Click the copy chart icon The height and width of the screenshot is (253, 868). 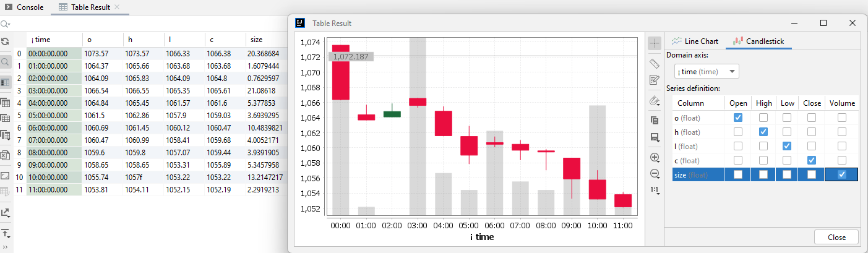click(655, 120)
